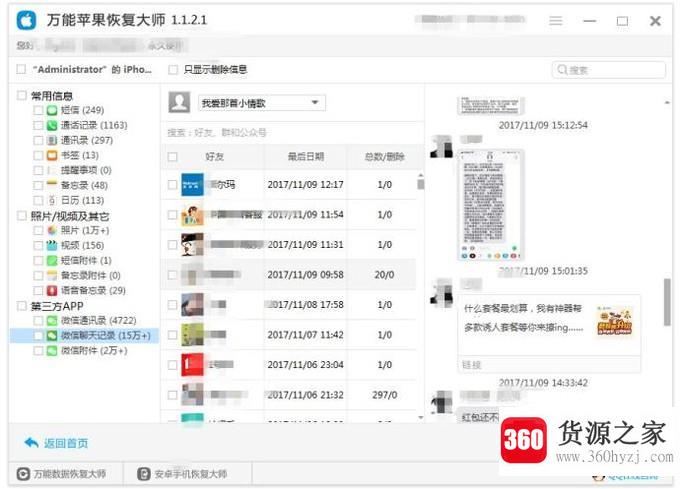
Task: Click the 微信聊天记录 WeChat icon
Action: (x=52, y=335)
